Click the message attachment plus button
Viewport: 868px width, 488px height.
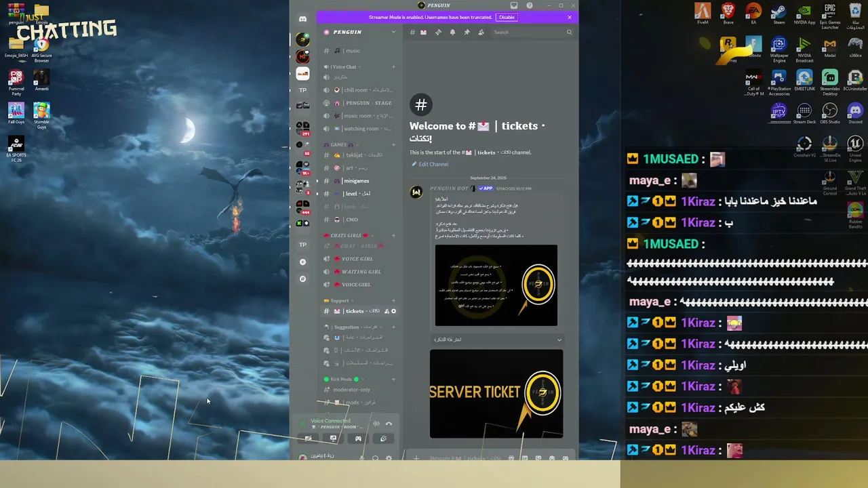(x=416, y=458)
